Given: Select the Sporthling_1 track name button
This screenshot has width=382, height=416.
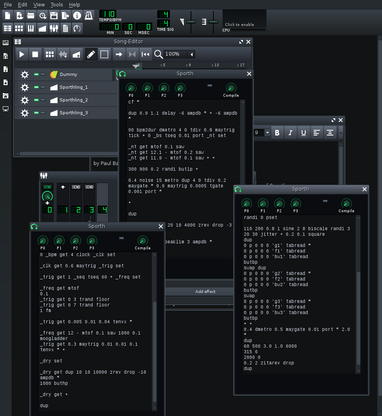Looking at the screenshot, I should pos(83,87).
